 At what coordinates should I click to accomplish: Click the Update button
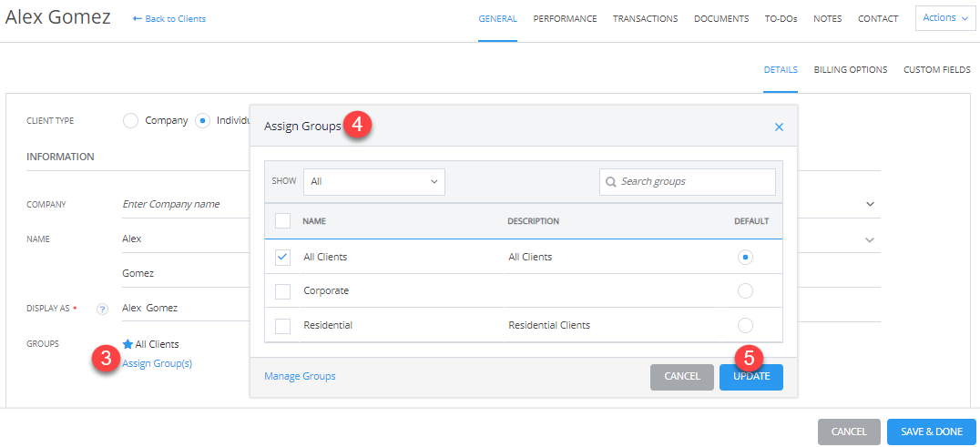751,377
